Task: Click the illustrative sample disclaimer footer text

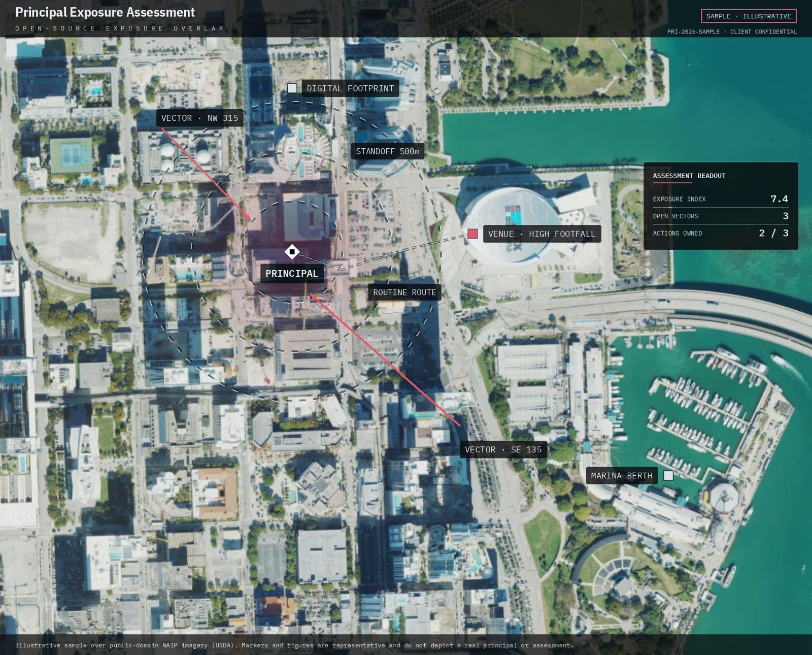Action: point(294,645)
